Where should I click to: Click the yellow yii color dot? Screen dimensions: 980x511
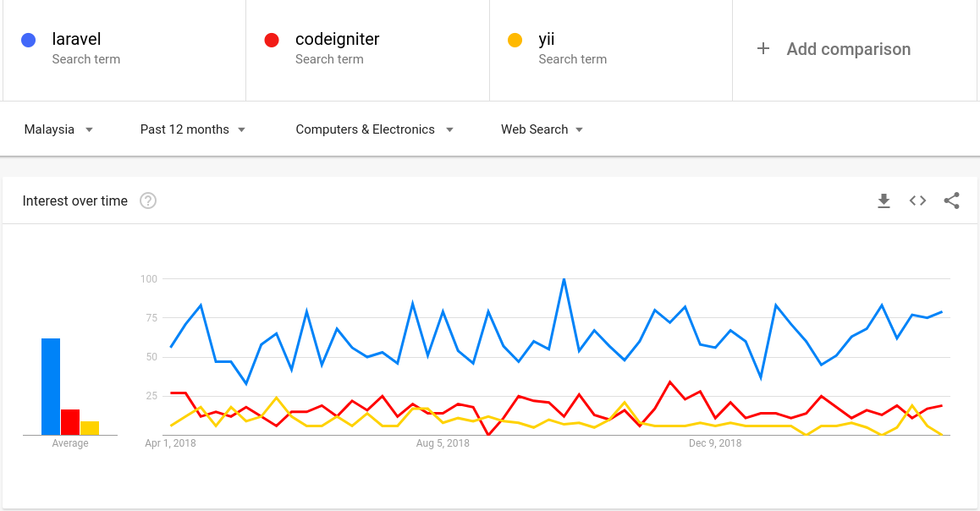coord(515,40)
